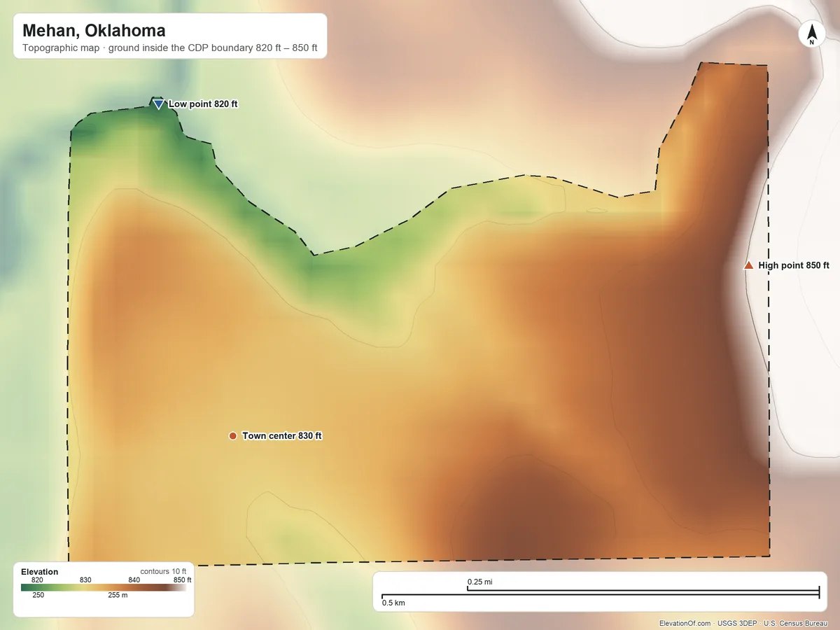Viewport: 840px width, 630px height.
Task: Click the '250' metric legend value
Action: click(x=38, y=595)
